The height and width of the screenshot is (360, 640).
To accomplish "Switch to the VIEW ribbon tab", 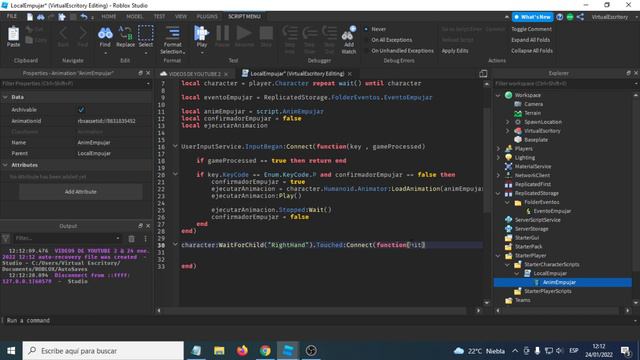I will (x=181, y=17).
